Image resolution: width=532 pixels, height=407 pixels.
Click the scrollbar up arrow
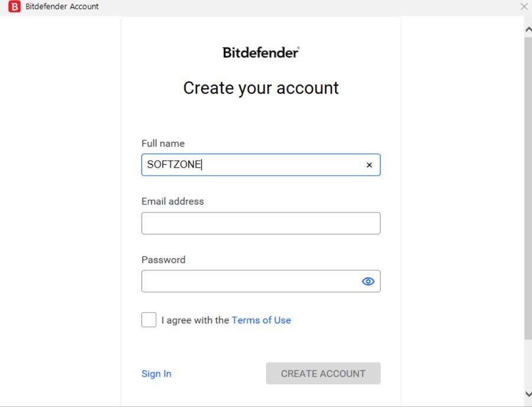coord(528,28)
